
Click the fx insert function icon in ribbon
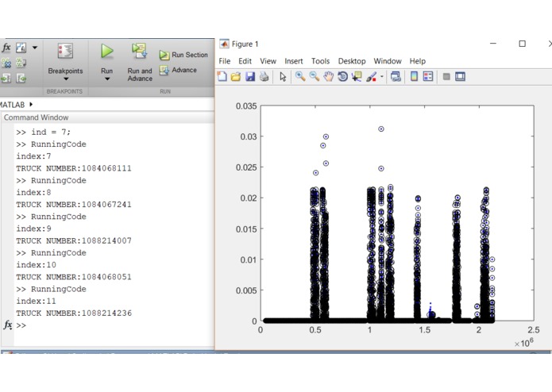pyautogui.click(x=6, y=48)
